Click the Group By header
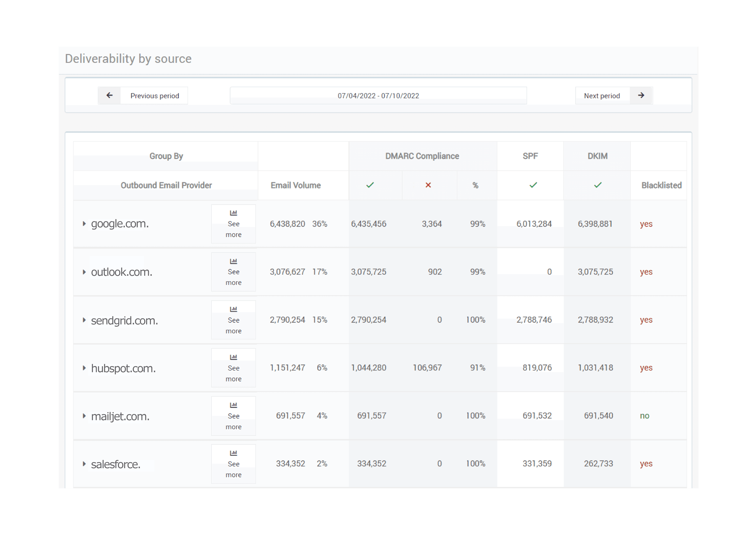This screenshot has height=535, width=756. click(x=166, y=156)
